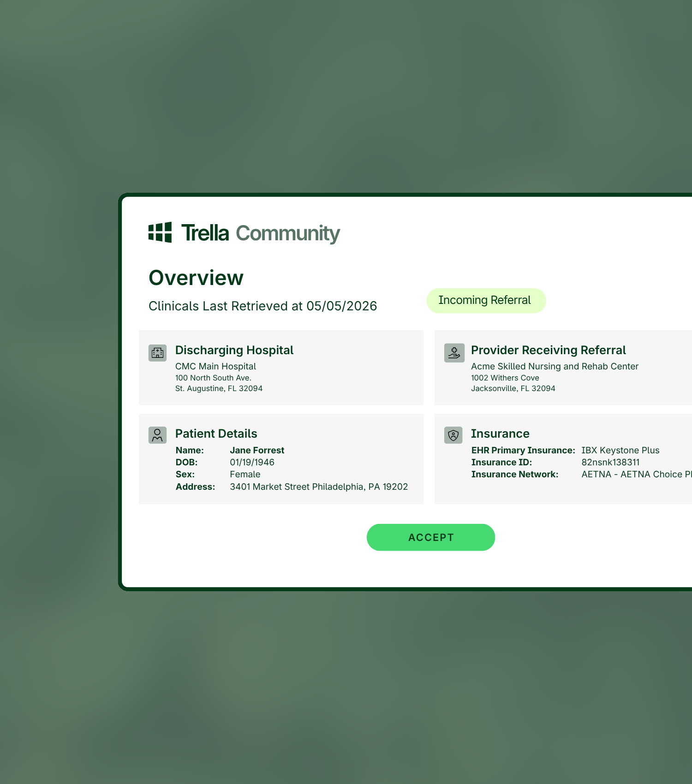Click 'St. Augustine, FL 32094' line
The width and height of the screenshot is (692, 784).
click(219, 388)
